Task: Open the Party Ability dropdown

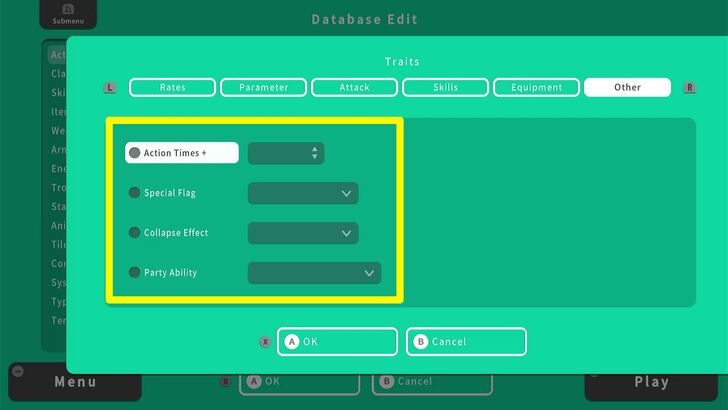Action: [x=314, y=273]
